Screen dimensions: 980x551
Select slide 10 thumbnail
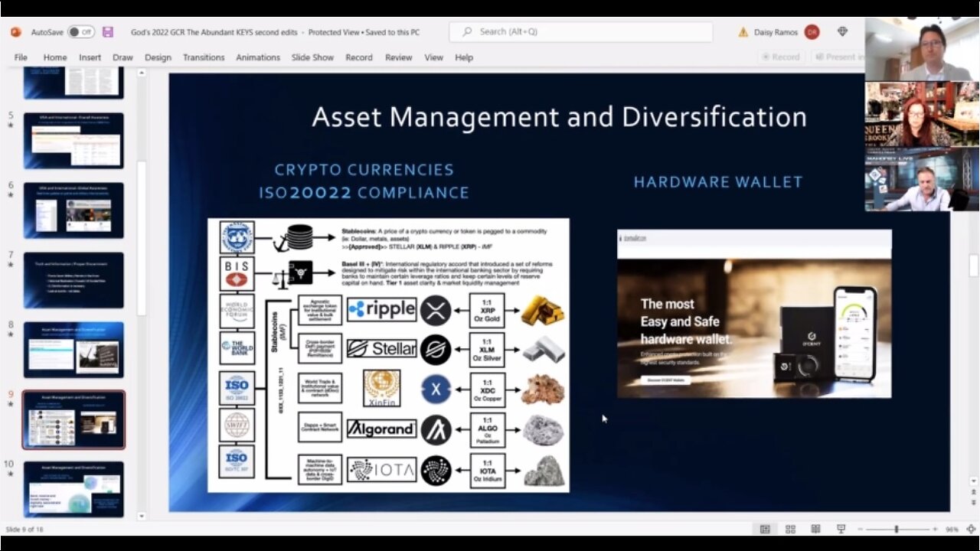click(73, 489)
